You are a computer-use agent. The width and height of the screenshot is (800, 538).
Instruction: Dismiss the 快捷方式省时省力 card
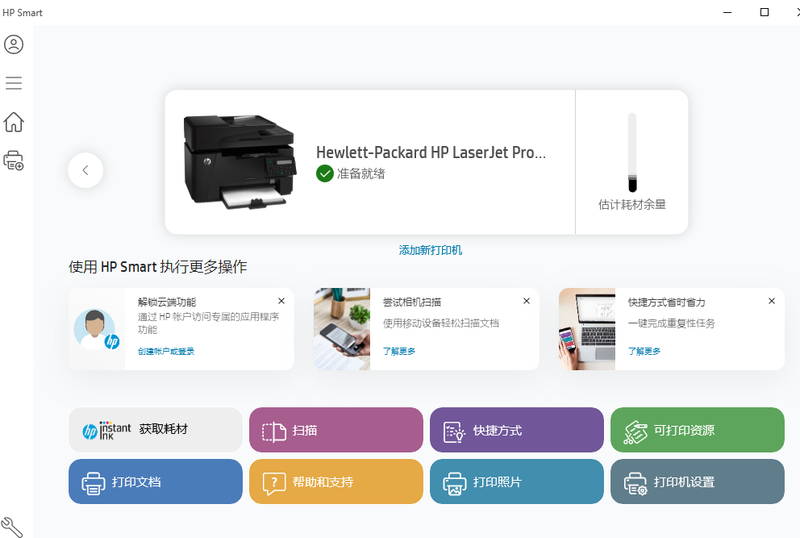(771, 301)
